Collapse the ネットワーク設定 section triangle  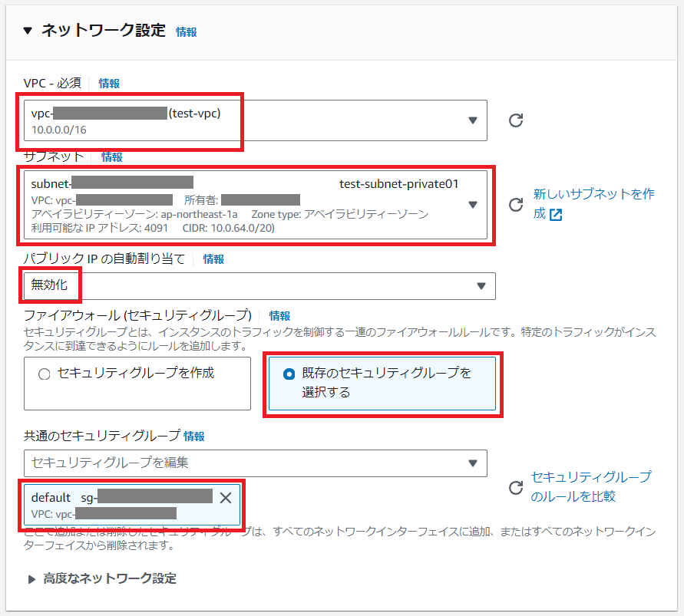(x=28, y=32)
